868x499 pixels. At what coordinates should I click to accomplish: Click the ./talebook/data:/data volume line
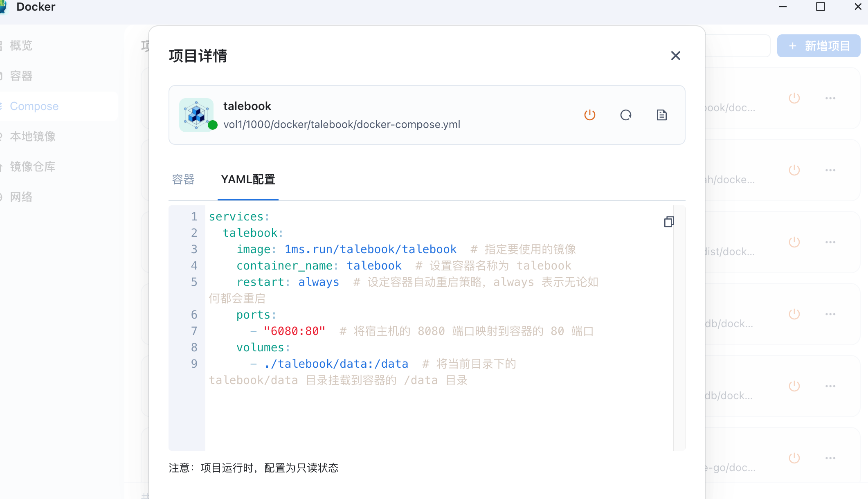coord(336,364)
